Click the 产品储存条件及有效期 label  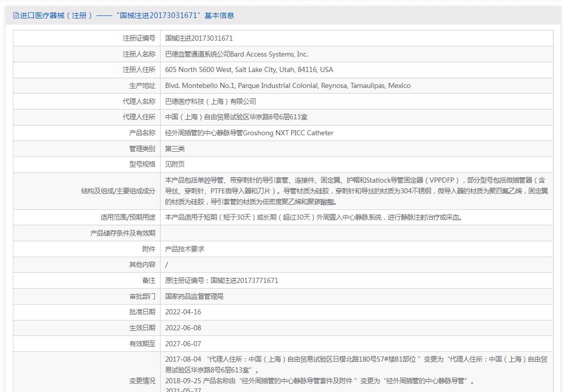(123, 233)
